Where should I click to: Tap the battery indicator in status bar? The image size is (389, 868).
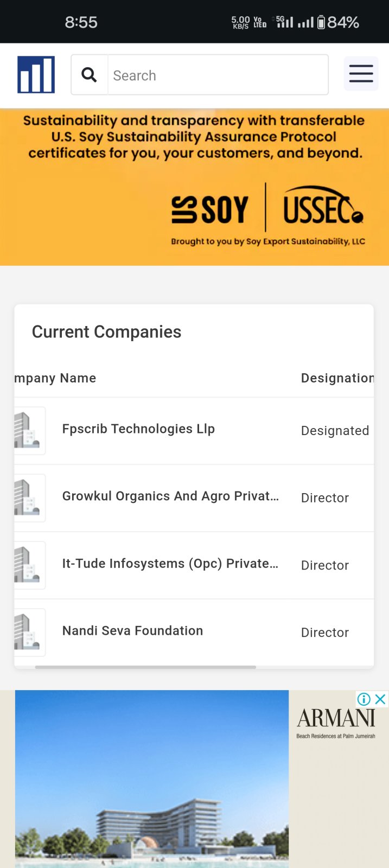coord(321,22)
